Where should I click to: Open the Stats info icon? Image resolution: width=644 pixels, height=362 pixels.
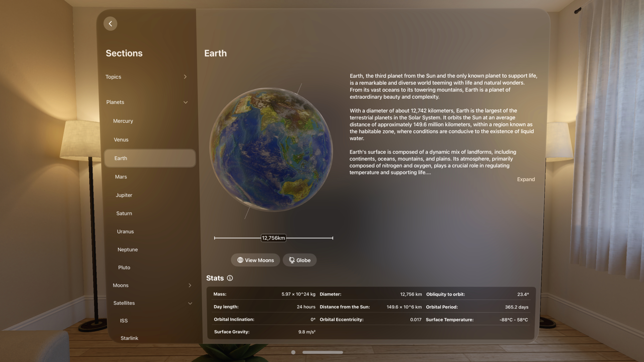click(230, 278)
